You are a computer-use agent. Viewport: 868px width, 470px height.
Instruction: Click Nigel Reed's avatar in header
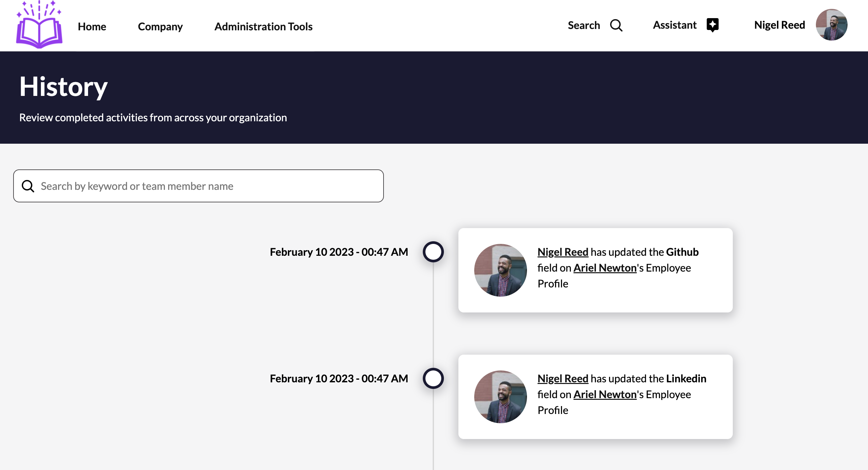[831, 25]
